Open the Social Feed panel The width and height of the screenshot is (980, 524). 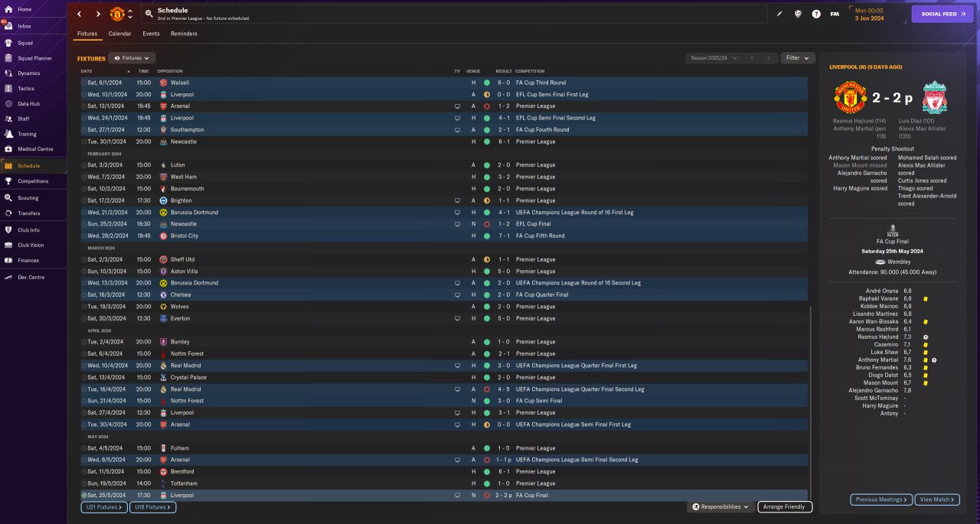(x=942, y=14)
